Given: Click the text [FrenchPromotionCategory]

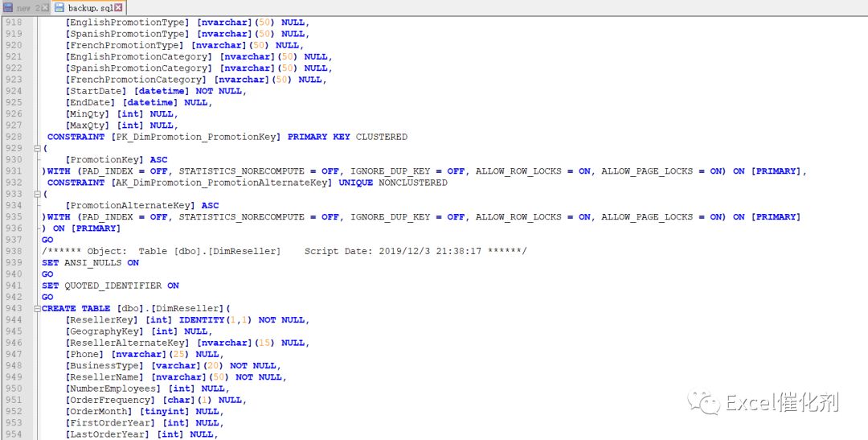Looking at the screenshot, I should (136, 80).
